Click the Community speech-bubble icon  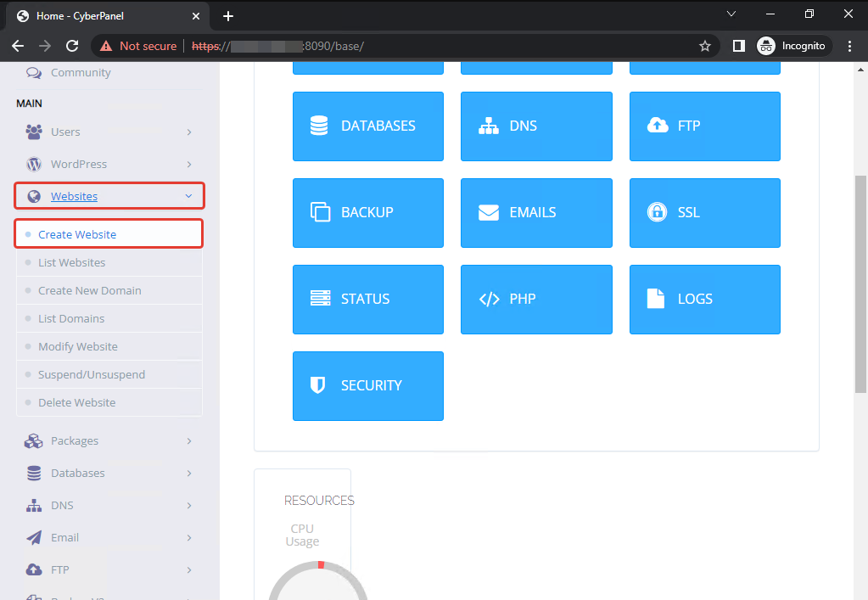(x=34, y=73)
